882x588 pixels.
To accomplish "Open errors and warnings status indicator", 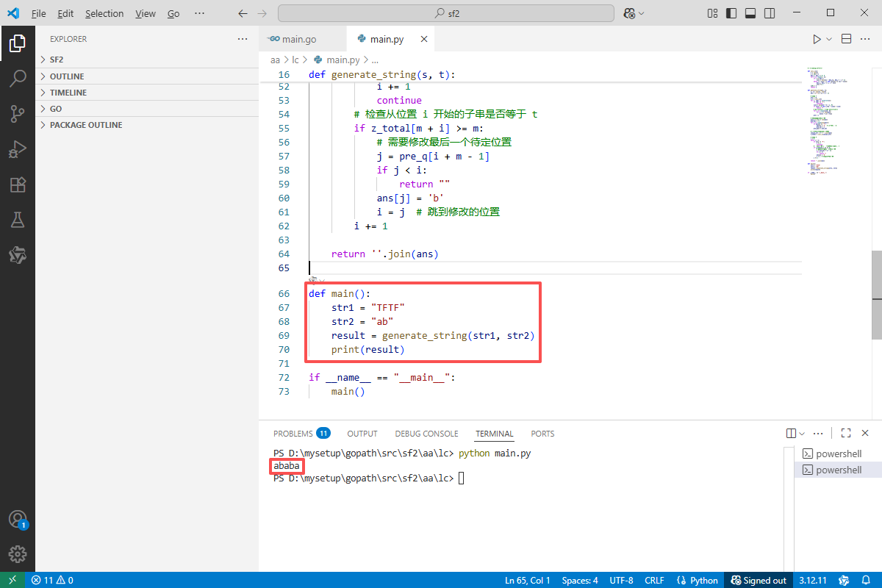I will (x=52, y=580).
